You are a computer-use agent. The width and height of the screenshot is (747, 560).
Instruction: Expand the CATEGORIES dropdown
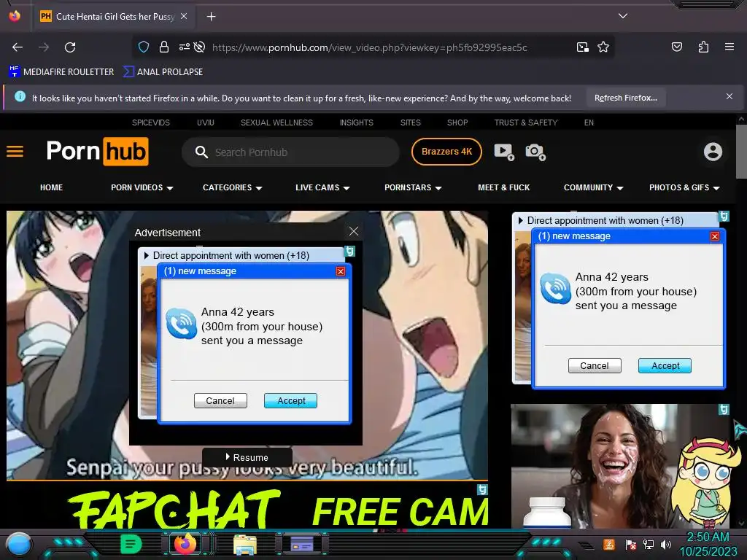click(233, 187)
